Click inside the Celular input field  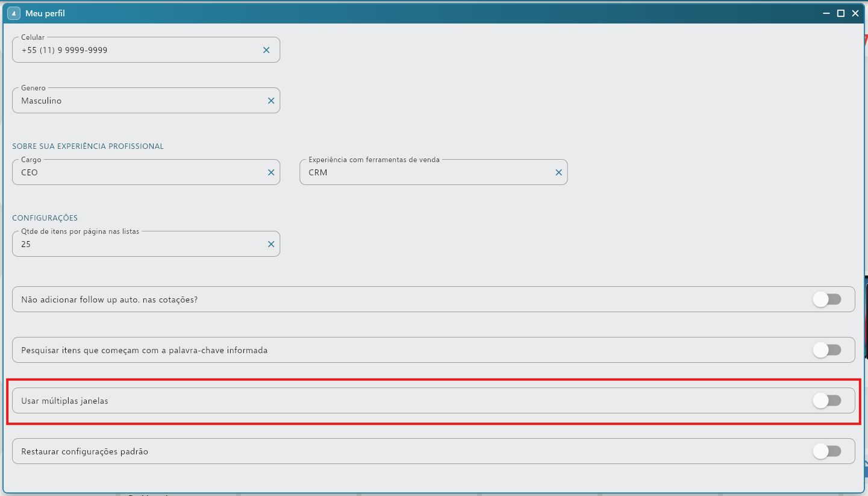click(x=139, y=50)
